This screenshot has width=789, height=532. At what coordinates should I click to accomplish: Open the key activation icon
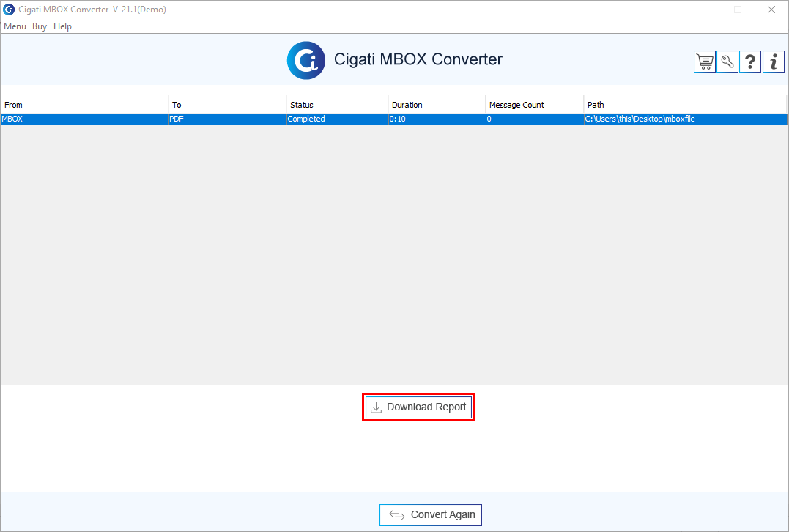point(727,62)
